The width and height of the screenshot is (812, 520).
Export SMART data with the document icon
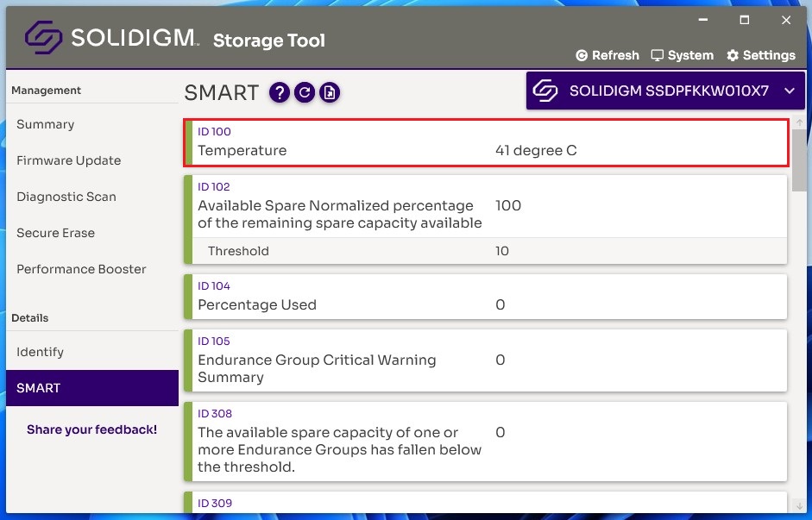coord(330,92)
